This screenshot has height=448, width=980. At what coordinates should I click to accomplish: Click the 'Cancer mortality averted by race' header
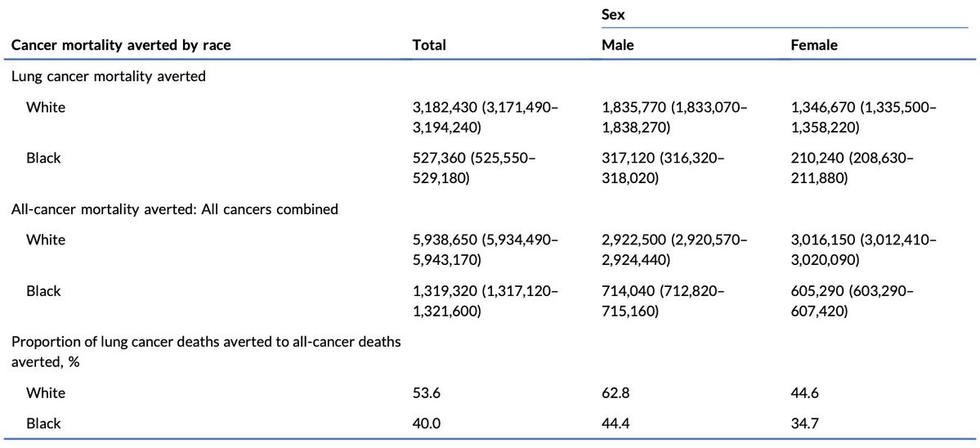tap(120, 46)
